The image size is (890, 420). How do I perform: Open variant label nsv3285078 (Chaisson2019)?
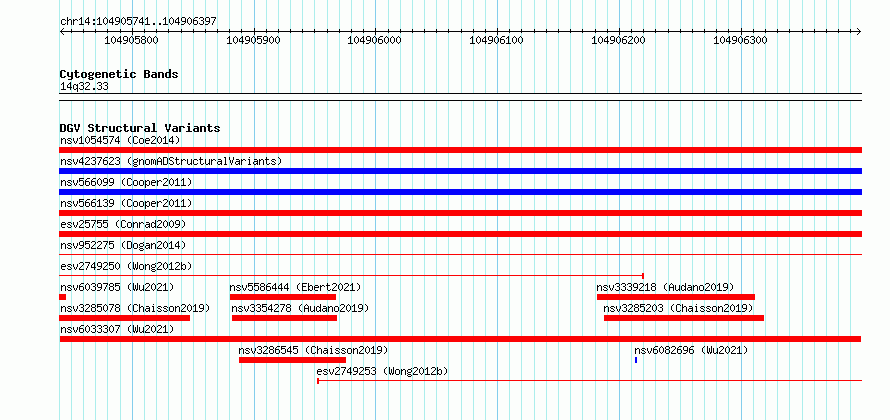[x=135, y=308]
